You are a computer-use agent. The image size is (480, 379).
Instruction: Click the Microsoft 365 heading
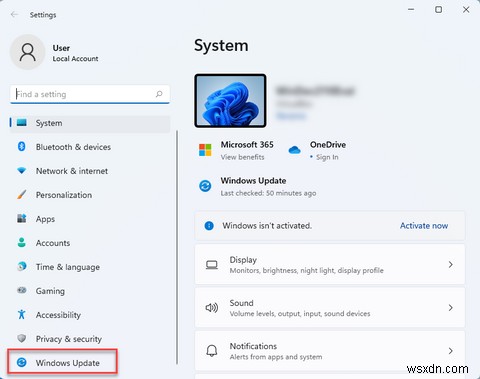247,145
